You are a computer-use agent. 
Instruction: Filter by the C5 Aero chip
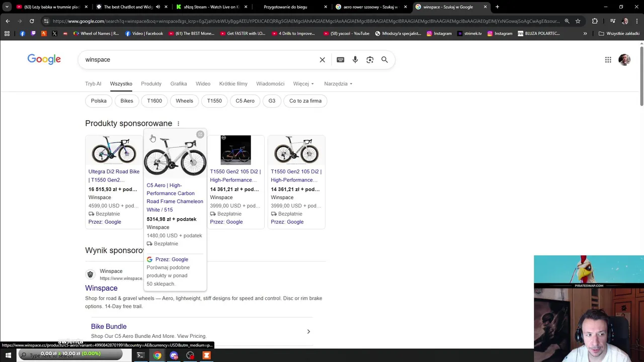pos(245,101)
